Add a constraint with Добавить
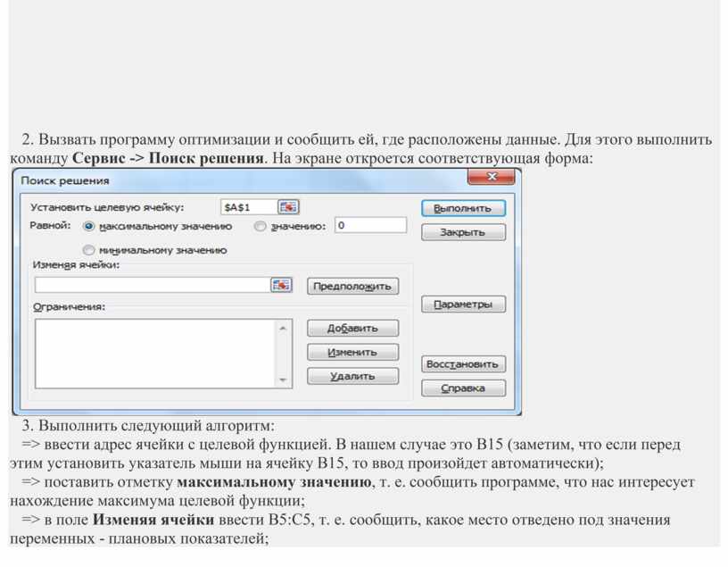 pyautogui.click(x=352, y=329)
